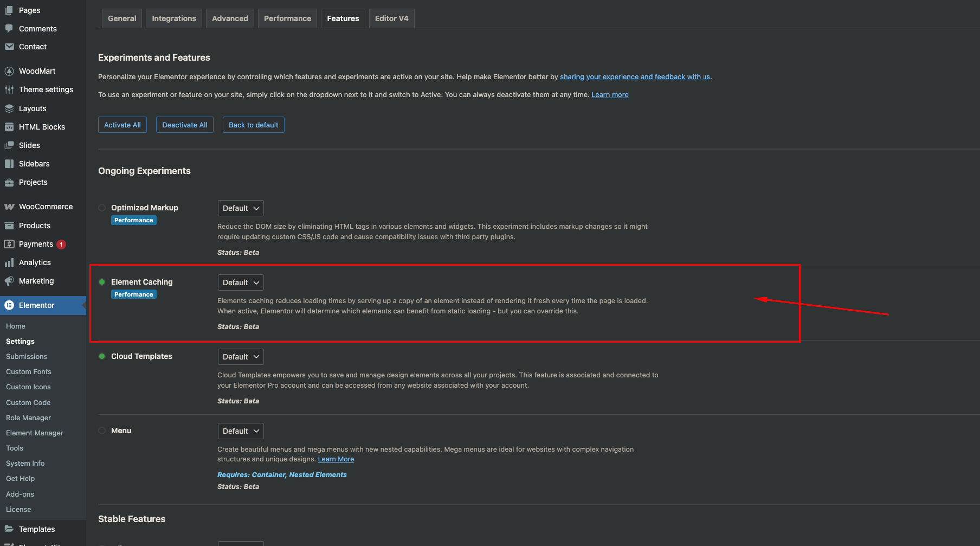This screenshot has height=546, width=980.
Task: Open Custom Icons submenu item
Action: point(28,387)
